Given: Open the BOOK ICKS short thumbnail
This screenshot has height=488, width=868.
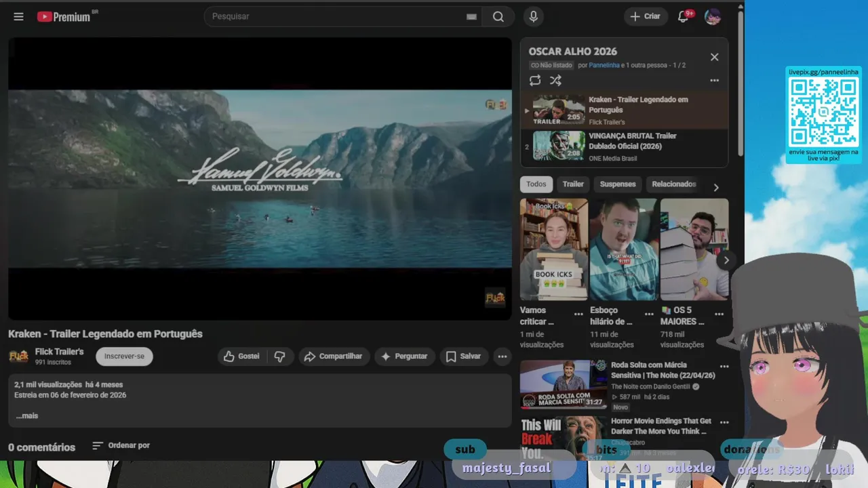Looking at the screenshot, I should pos(554,249).
